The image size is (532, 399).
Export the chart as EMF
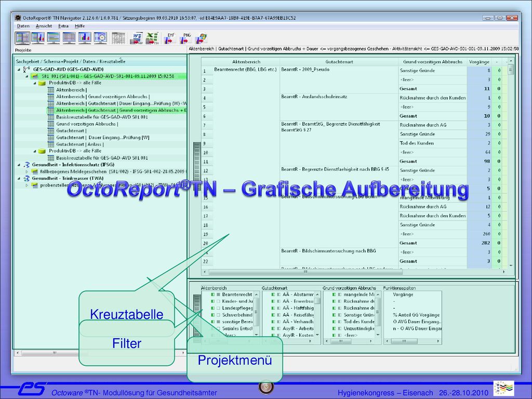170,38
